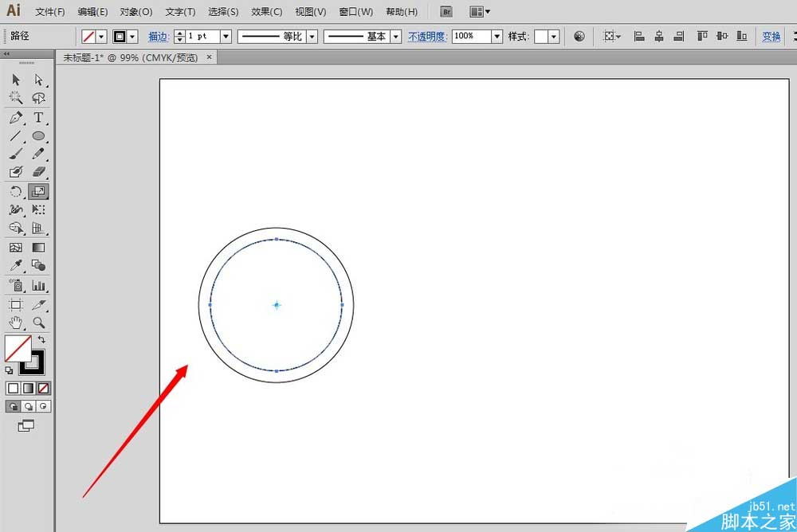Reset to default fill and stroke
This screenshot has width=797, height=532.
(9, 370)
